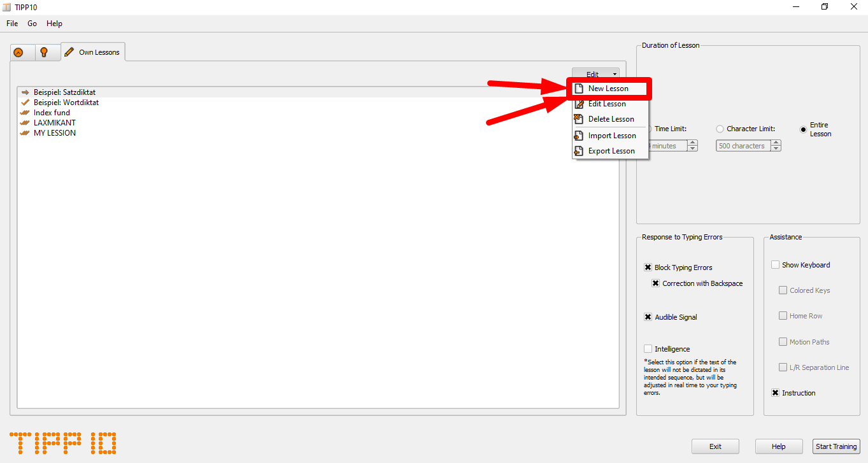Image resolution: width=868 pixels, height=463 pixels.
Task: Toggle Audible Signal checkbox
Action: 648,317
